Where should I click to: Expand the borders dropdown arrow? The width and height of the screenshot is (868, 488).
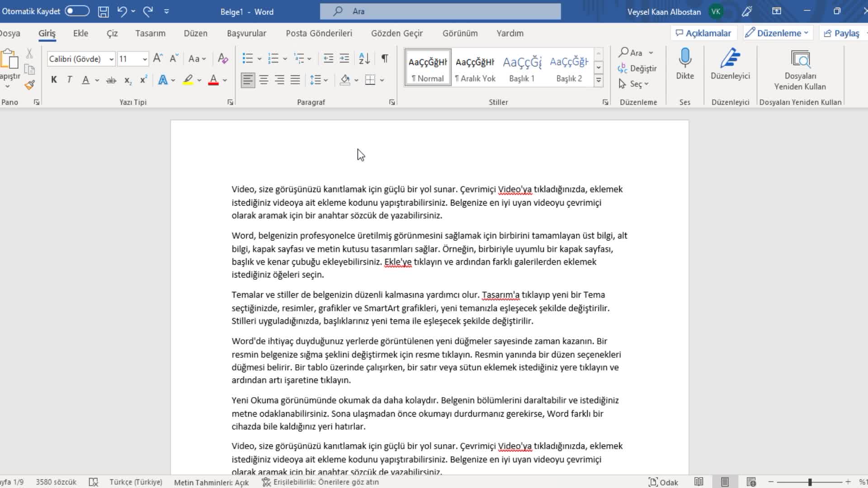pos(382,80)
